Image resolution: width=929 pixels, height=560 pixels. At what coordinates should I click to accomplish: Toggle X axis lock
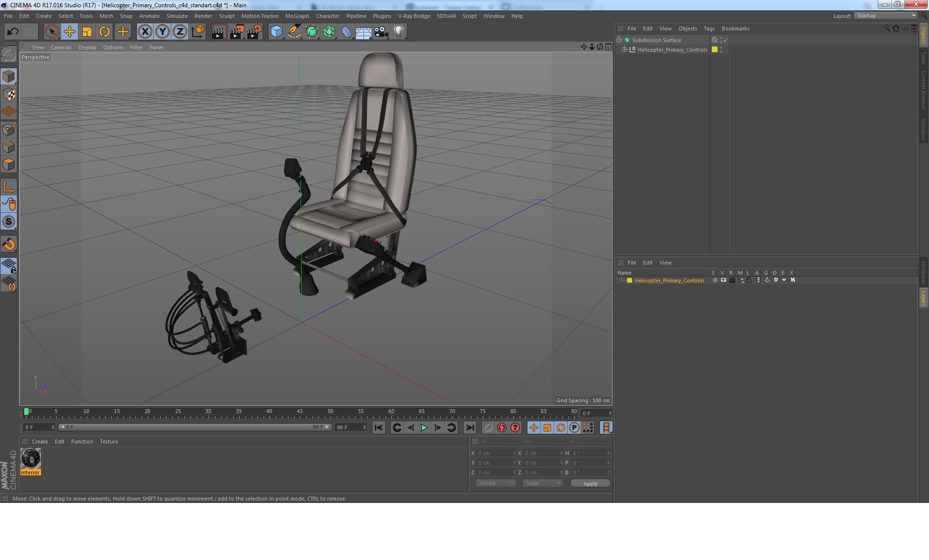click(x=145, y=32)
